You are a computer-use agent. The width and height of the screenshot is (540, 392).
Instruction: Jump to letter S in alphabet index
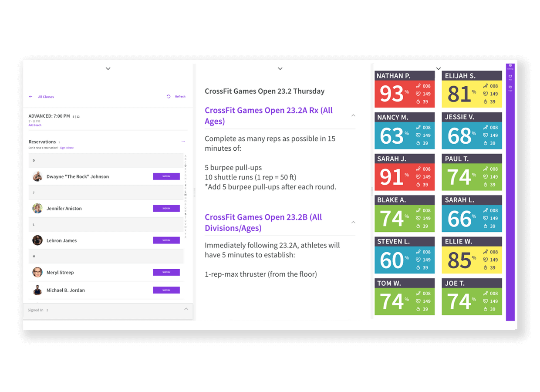click(185, 214)
